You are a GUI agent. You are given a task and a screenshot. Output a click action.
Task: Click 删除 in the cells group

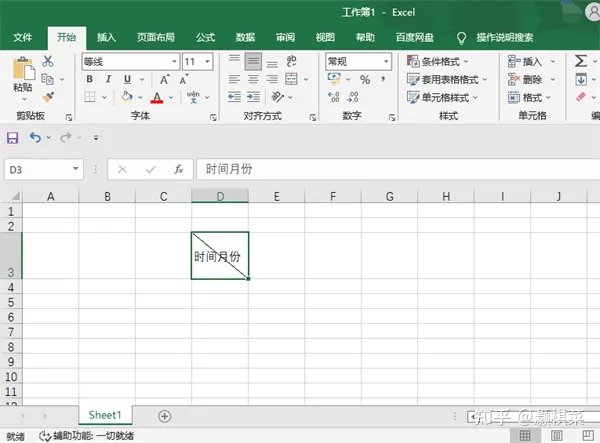click(x=532, y=79)
